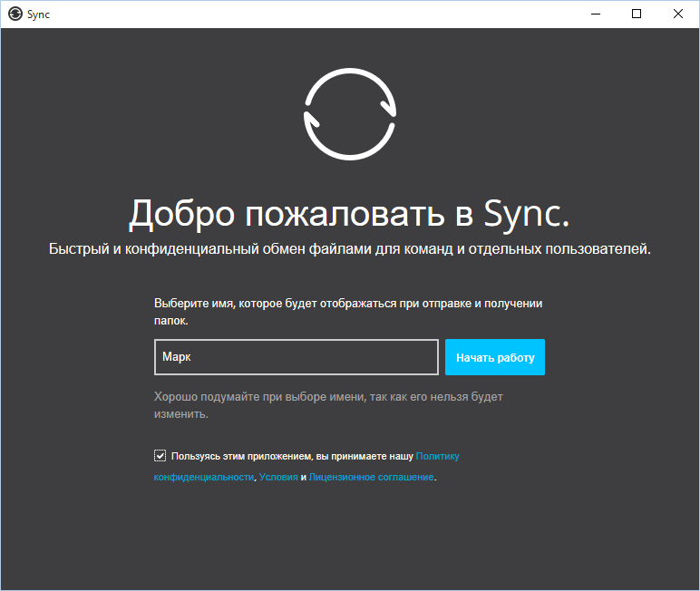Click the Sync app icon in title bar
The height and width of the screenshot is (591, 700).
(x=15, y=14)
